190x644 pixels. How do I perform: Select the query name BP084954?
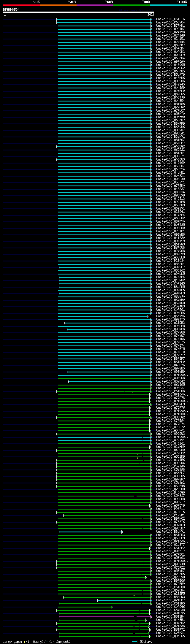[11, 9]
